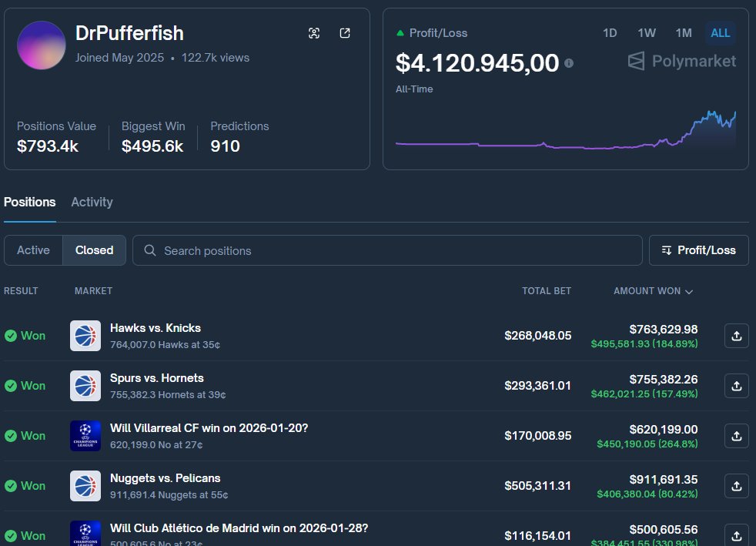Viewport: 756px width, 546px height.
Task: Click the Villarreal Champions League icon
Action: click(85, 436)
